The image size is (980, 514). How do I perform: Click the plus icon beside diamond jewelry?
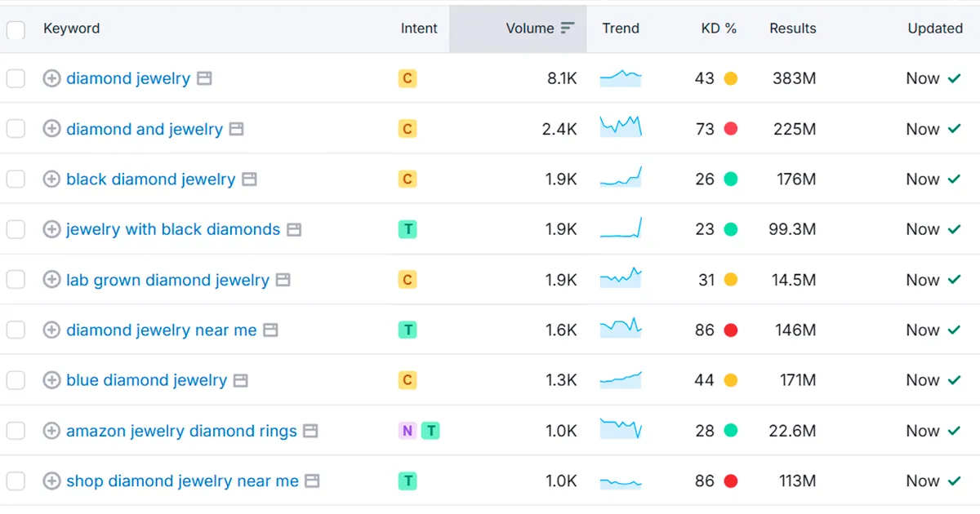[51, 78]
